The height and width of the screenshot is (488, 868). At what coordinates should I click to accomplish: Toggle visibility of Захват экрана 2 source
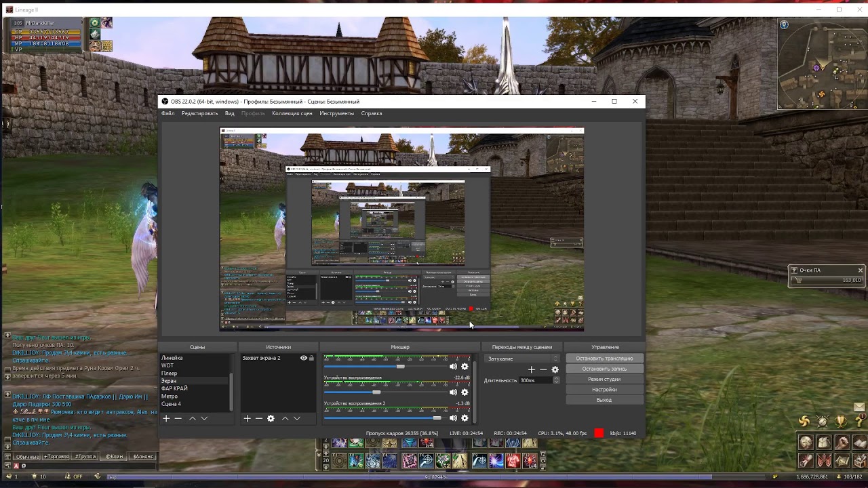304,358
